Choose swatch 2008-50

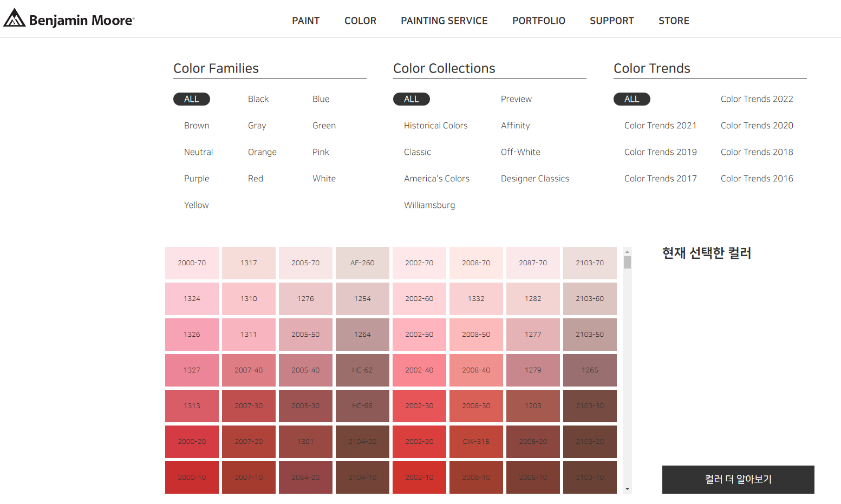pos(476,335)
